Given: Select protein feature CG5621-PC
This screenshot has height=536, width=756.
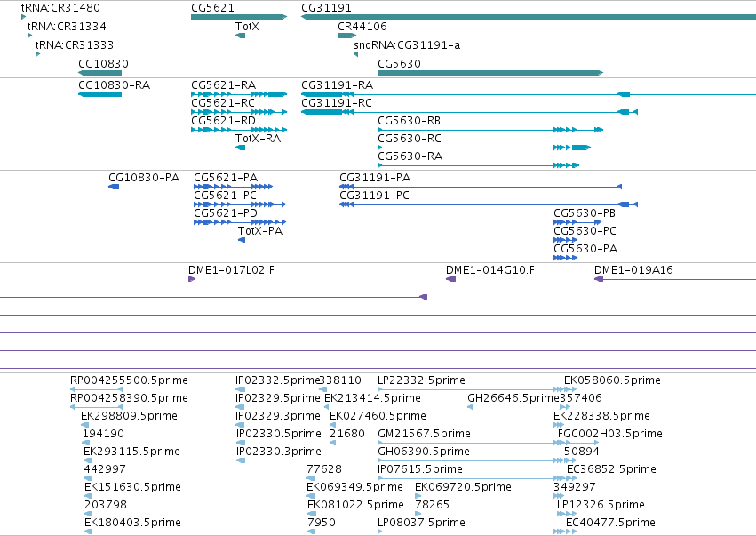Looking at the screenshot, I should 240,204.
